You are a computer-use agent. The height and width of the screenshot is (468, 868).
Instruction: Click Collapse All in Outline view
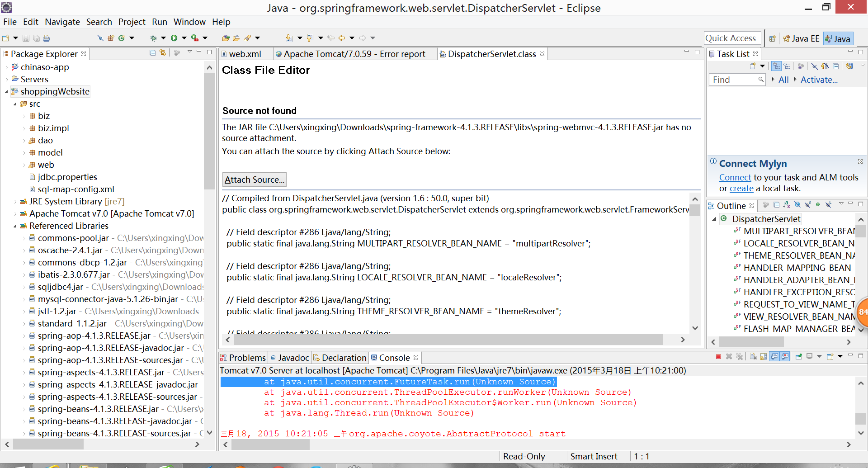tap(776, 205)
